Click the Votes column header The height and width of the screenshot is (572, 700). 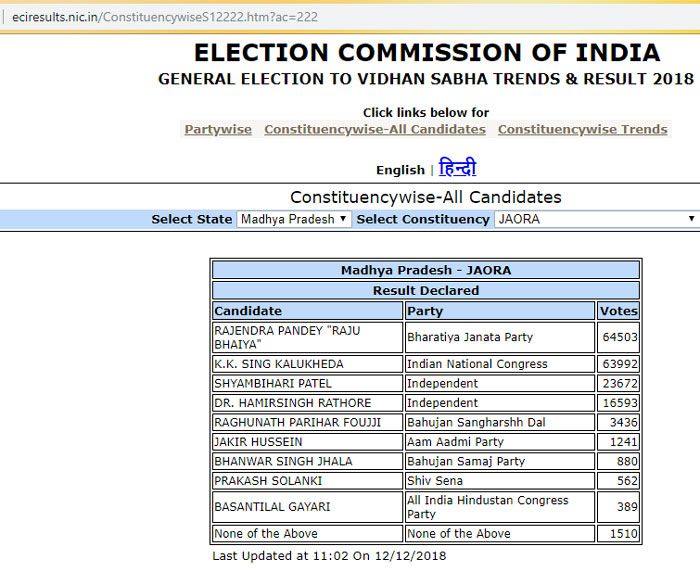[618, 311]
